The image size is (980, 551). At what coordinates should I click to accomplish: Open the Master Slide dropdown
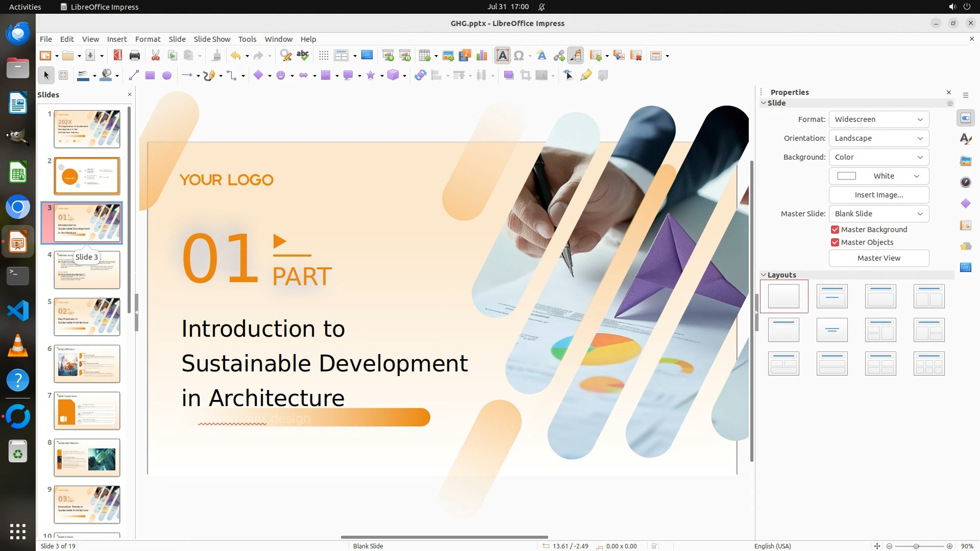click(x=878, y=214)
